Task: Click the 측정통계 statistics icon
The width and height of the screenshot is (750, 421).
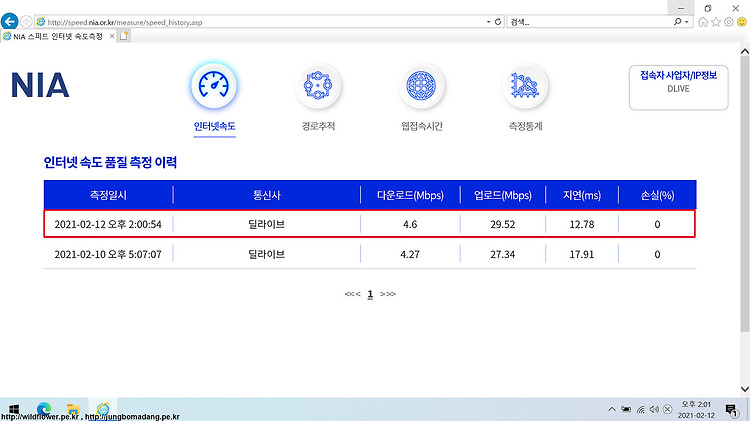Action: coord(525,86)
